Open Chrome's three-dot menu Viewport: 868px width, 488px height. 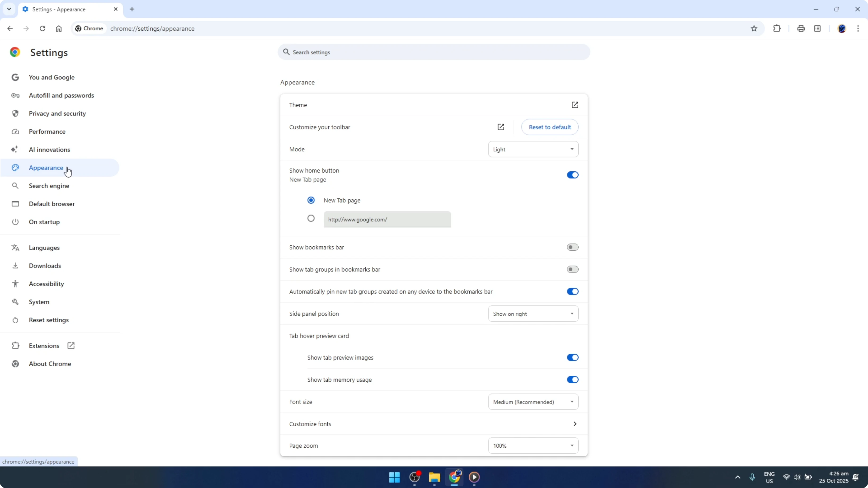pyautogui.click(x=859, y=28)
